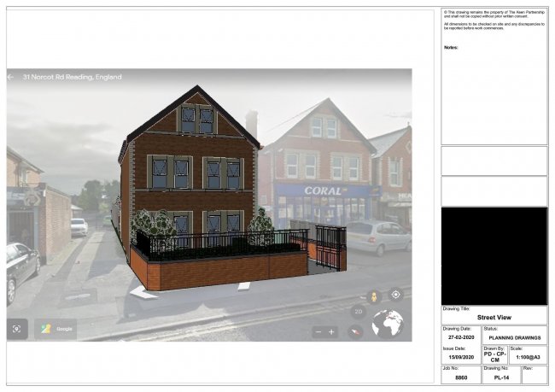The image size is (555, 392).
Task: Click the image capture icon at bottom-left
Action: (x=18, y=328)
